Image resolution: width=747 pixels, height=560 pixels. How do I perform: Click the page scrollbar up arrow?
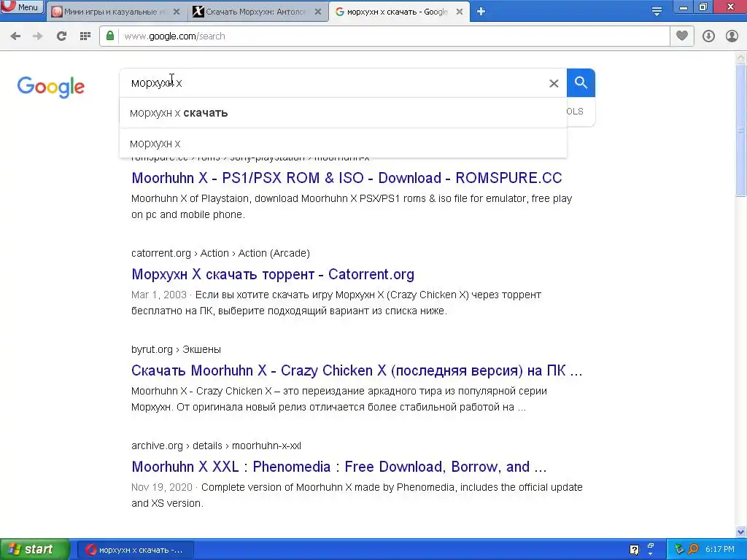click(741, 57)
